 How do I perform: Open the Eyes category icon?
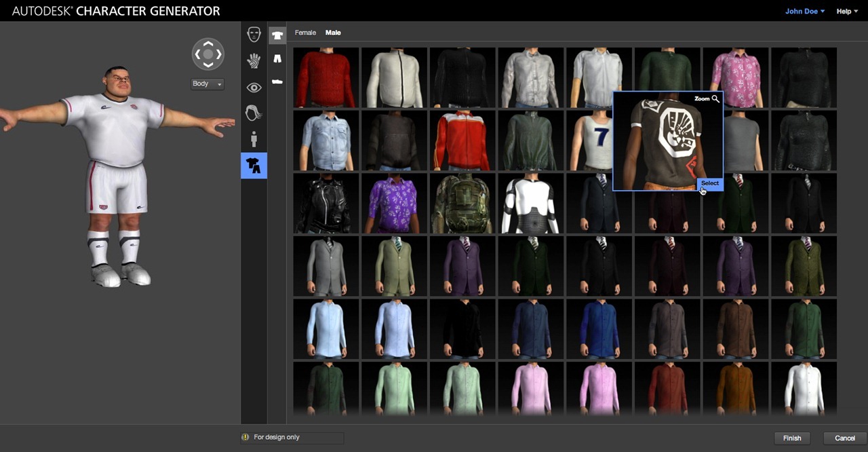(254, 88)
